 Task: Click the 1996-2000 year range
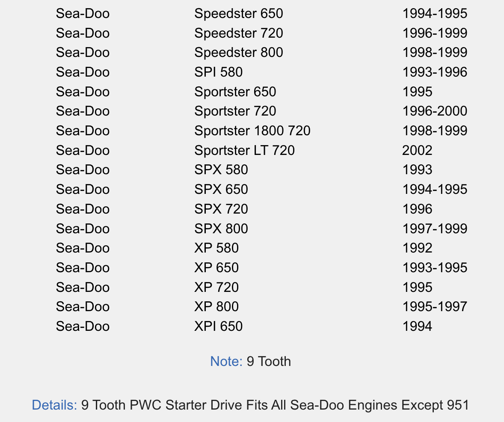[435, 111]
